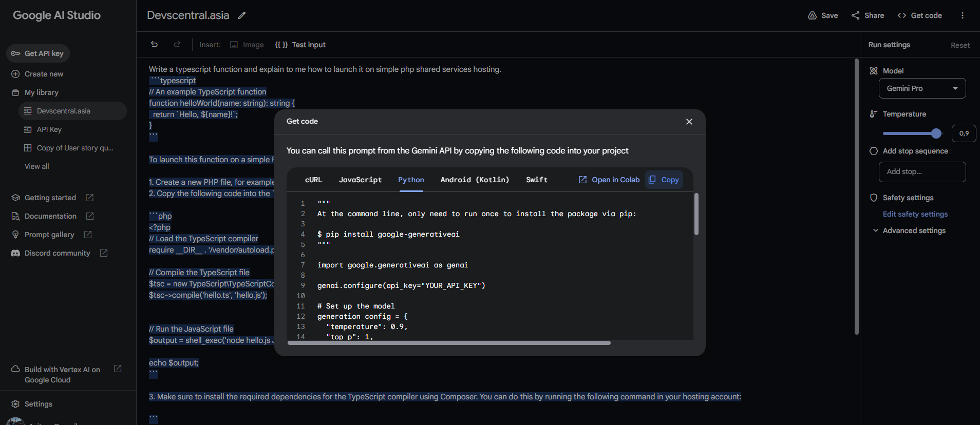Click the external link icon beside Discord community
Image resolution: width=980 pixels, height=425 pixels.
click(104, 253)
